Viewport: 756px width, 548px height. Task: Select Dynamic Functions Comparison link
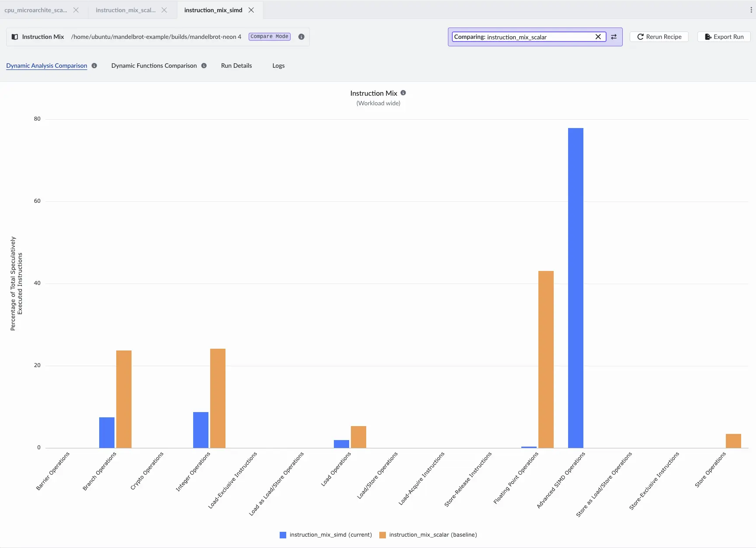154,66
